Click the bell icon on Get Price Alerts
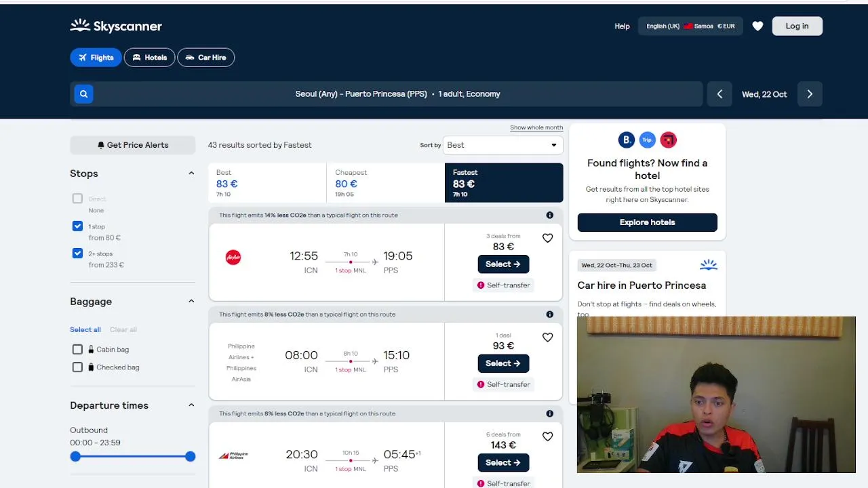Viewport: 868px width, 488px height. point(101,145)
